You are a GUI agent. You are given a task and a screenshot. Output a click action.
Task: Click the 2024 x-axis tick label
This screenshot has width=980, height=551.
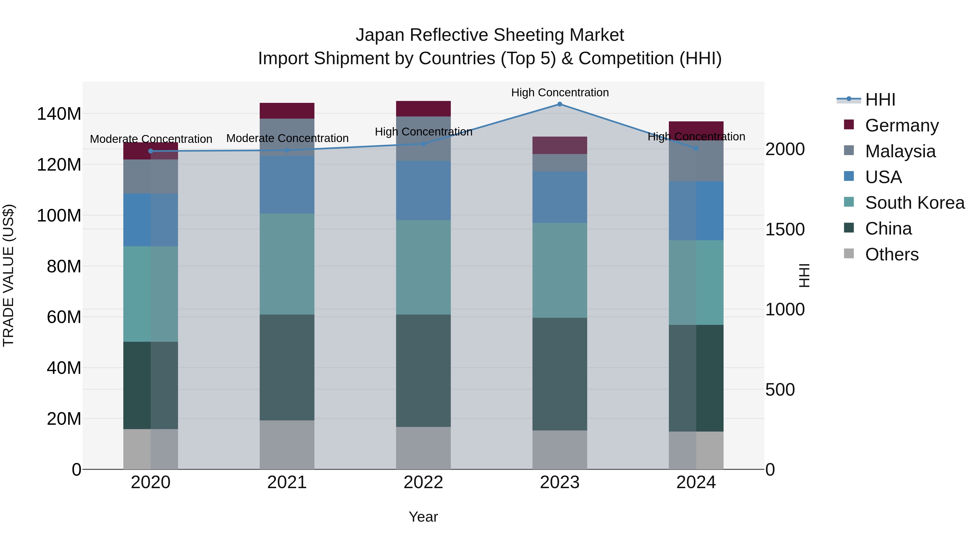(x=696, y=482)
